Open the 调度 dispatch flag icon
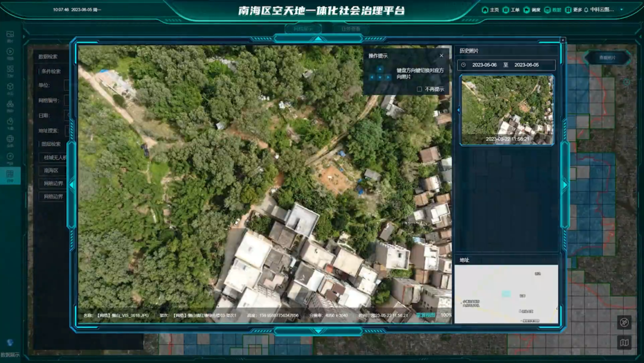The width and height of the screenshot is (644, 363). [x=527, y=10]
